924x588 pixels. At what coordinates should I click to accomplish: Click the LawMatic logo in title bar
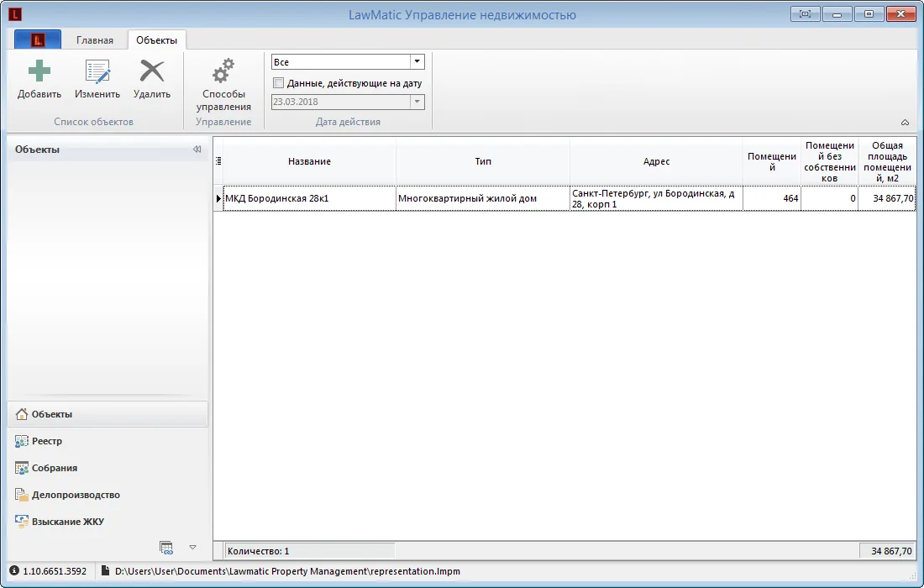(15, 14)
